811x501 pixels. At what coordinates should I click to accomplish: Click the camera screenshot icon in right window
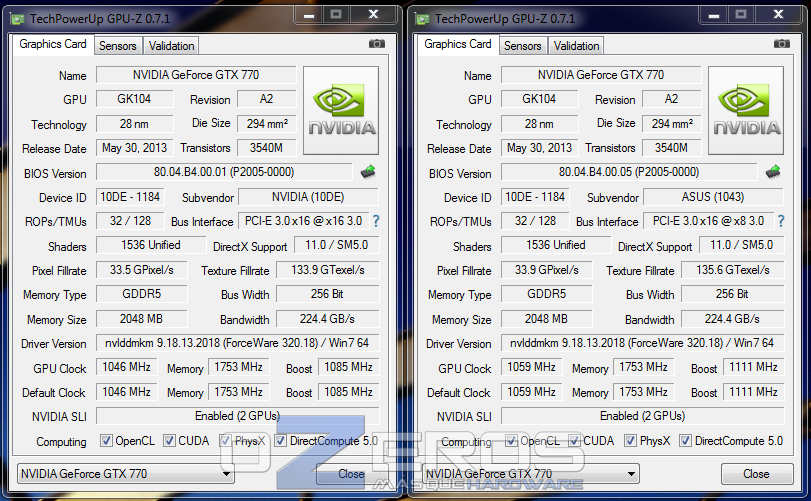[781, 44]
